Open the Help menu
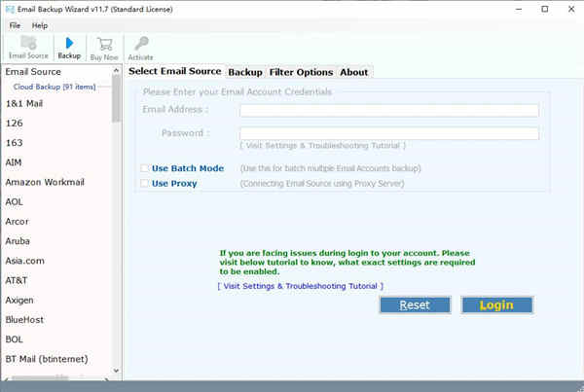The image size is (584, 392). [x=40, y=25]
